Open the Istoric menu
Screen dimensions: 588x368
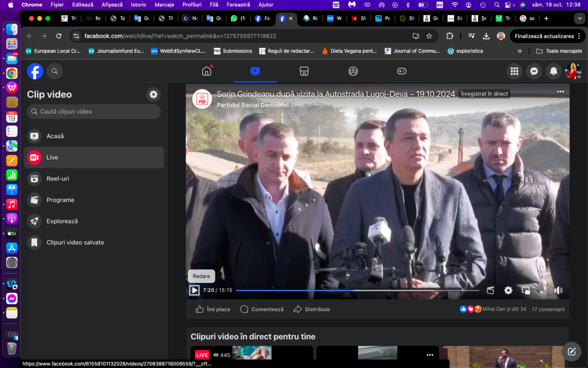coord(139,5)
